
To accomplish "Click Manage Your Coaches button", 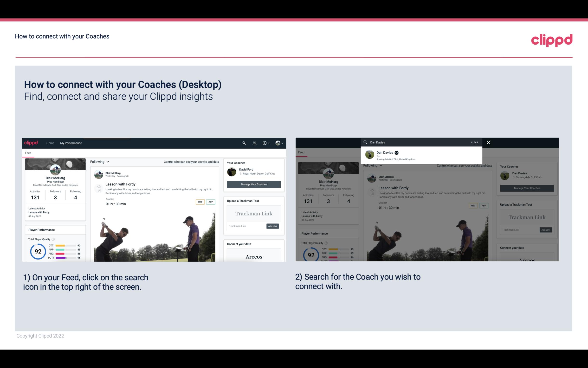I will 253,184.
